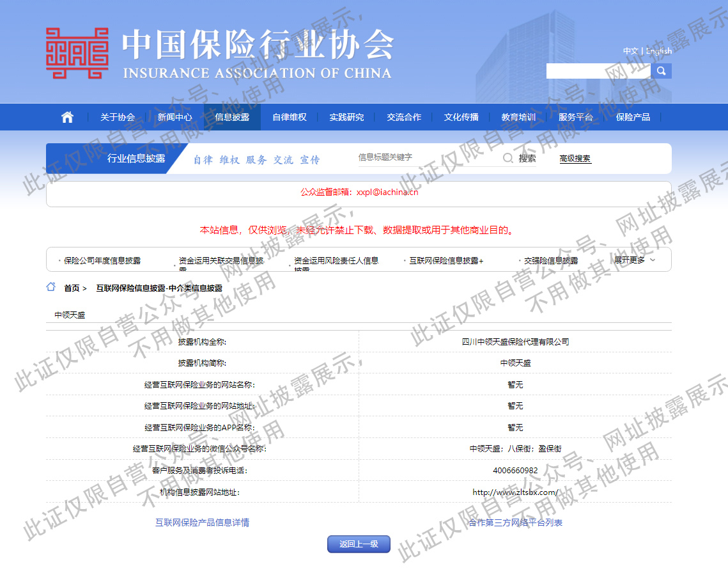Open the 保险产品 menu item

pyautogui.click(x=633, y=117)
